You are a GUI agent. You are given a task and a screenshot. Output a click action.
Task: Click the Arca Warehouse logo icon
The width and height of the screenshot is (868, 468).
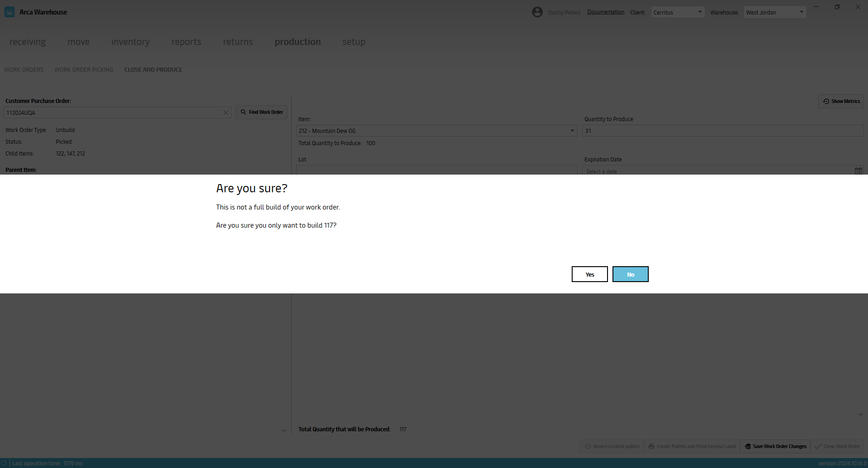point(10,12)
